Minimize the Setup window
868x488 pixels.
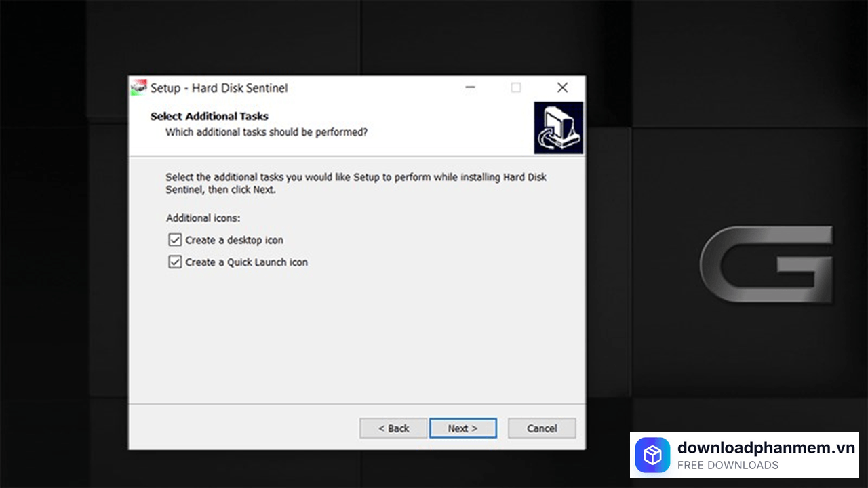[471, 87]
